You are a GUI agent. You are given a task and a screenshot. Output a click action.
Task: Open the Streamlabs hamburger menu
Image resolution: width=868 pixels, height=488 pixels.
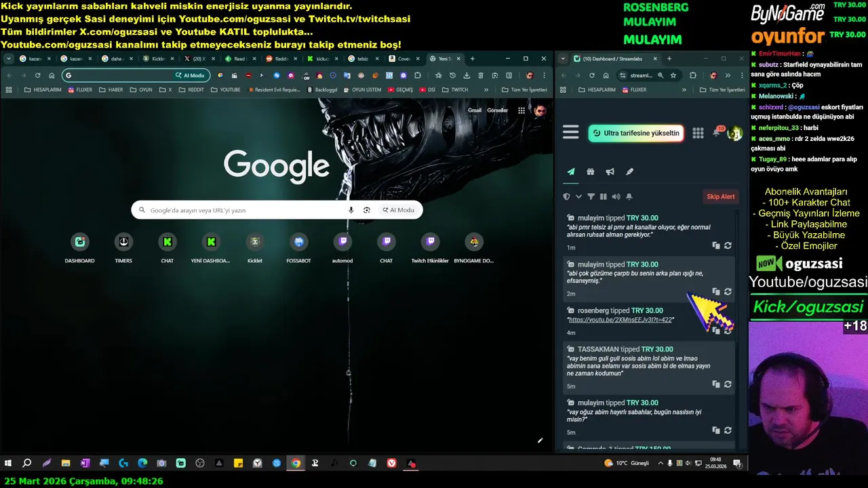point(570,133)
